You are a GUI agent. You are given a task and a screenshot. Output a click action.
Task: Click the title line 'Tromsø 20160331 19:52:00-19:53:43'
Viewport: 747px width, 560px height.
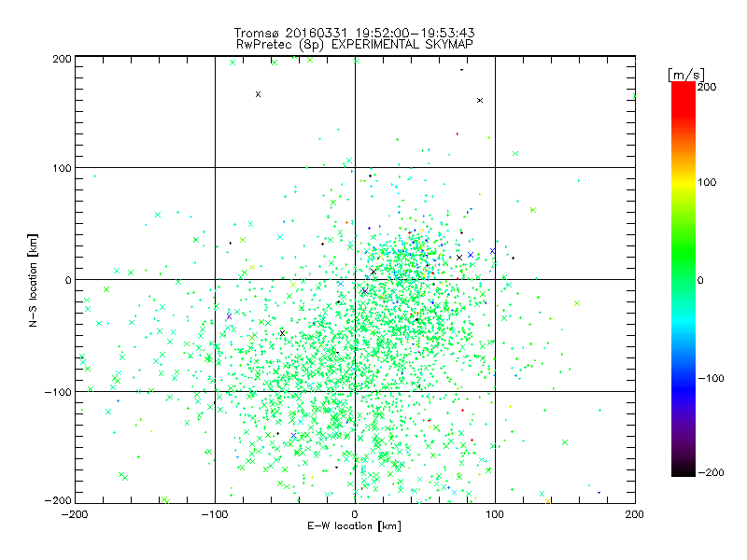click(x=355, y=33)
